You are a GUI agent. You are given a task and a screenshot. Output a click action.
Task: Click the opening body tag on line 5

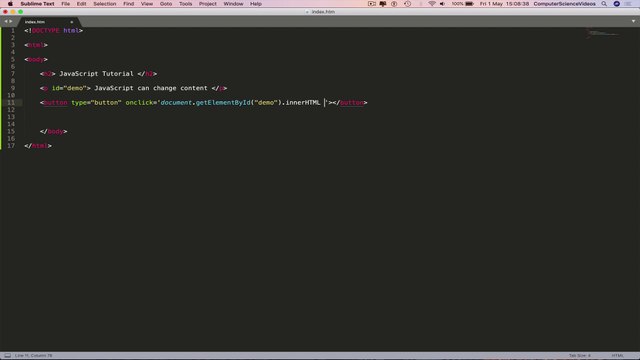[x=36, y=60]
